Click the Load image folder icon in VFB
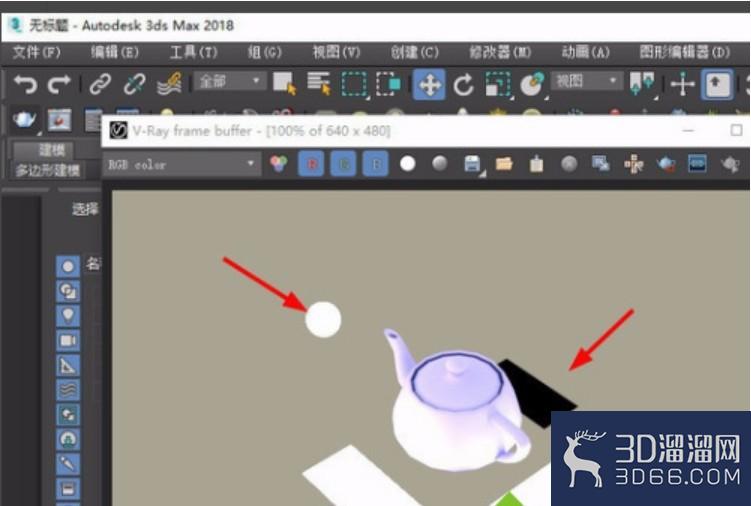 click(504, 164)
